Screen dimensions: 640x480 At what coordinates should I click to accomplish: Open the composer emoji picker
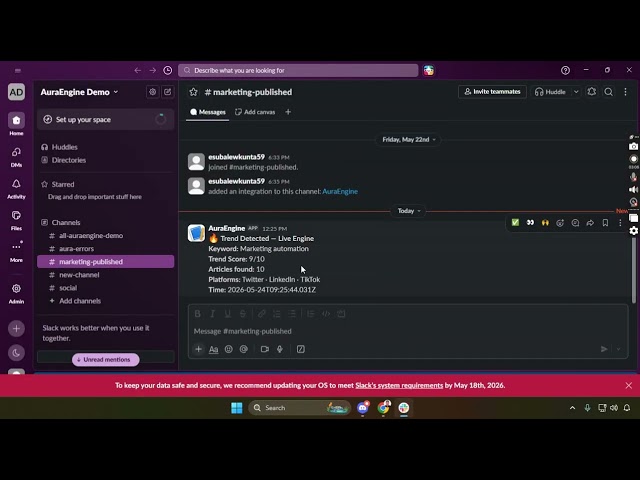229,349
